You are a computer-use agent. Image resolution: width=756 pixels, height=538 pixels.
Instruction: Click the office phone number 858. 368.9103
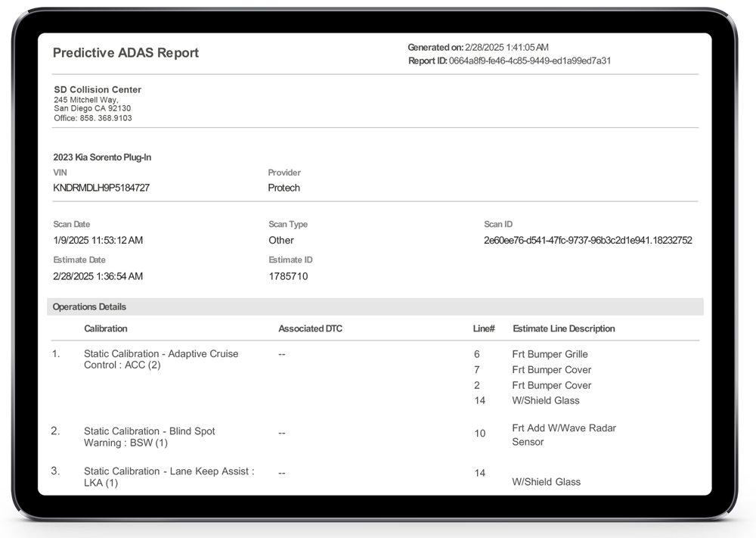pos(106,118)
